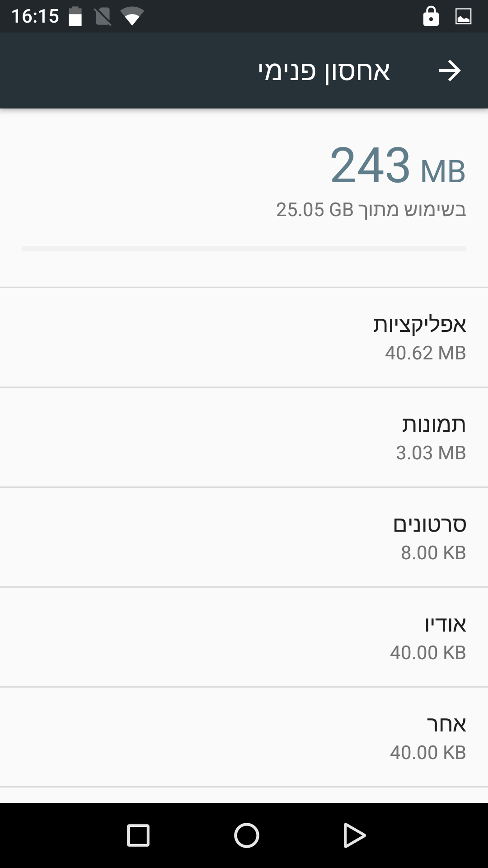Tap the 40.62 MB apps size value
Image resolution: width=488 pixels, height=868 pixels.
pos(425,353)
